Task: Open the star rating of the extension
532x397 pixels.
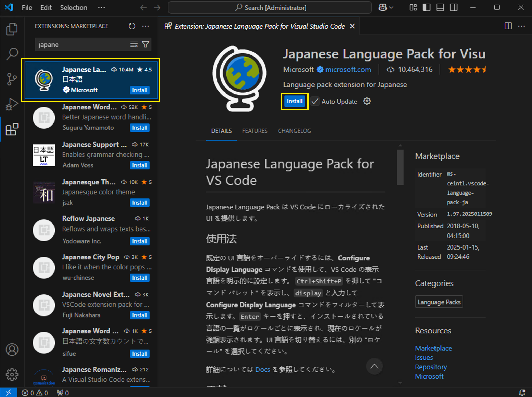Action: [467, 70]
